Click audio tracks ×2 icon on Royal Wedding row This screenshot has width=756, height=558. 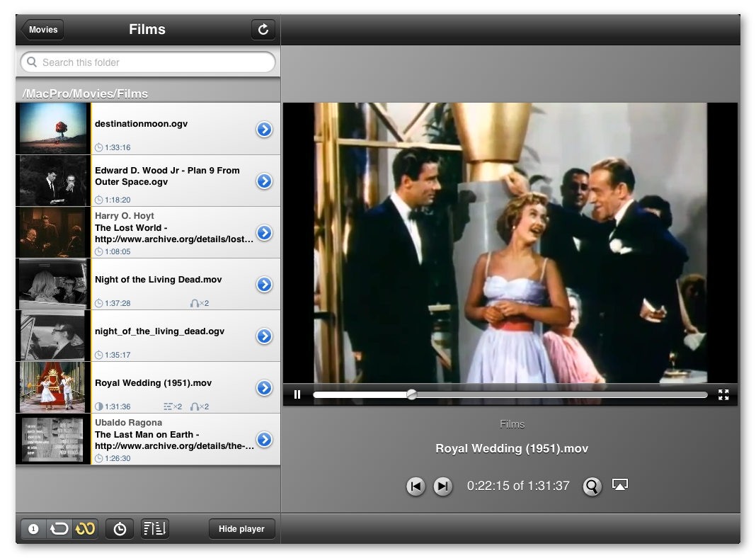[200, 406]
